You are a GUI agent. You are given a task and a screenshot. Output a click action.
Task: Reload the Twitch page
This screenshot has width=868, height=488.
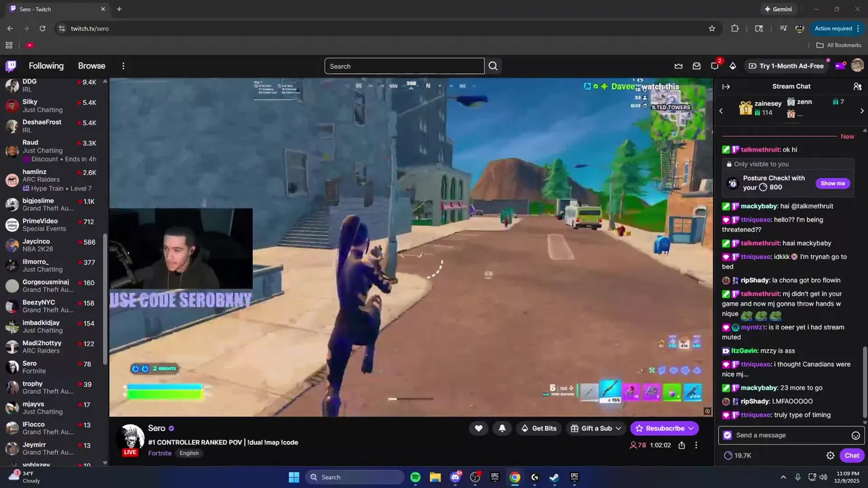pyautogui.click(x=43, y=28)
